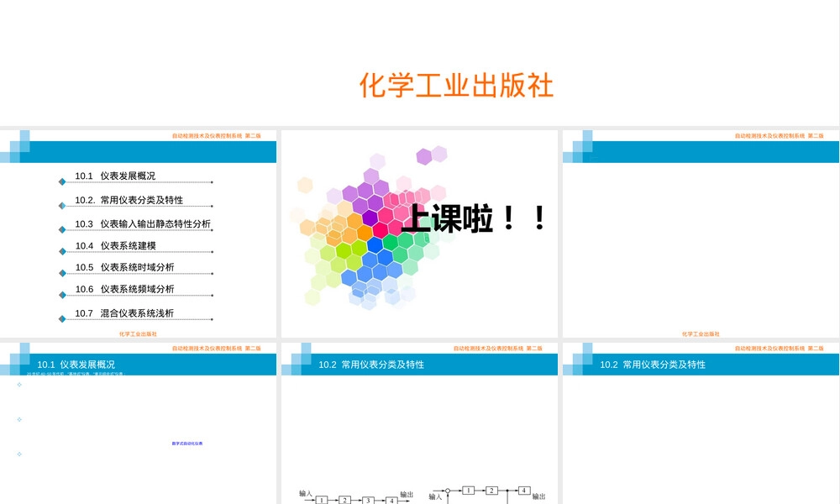Select the blank slide with empty blue header
This screenshot has width=840, height=504.
(701, 234)
